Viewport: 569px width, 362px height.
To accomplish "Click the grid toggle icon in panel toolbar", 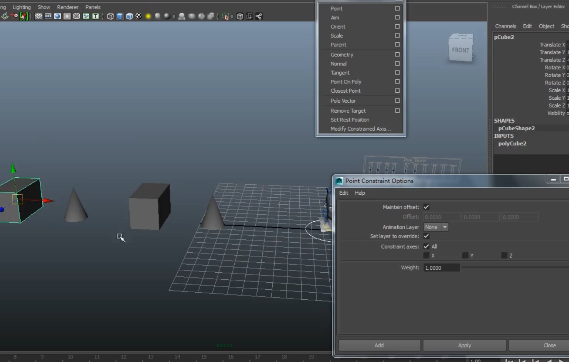I will tap(38, 16).
